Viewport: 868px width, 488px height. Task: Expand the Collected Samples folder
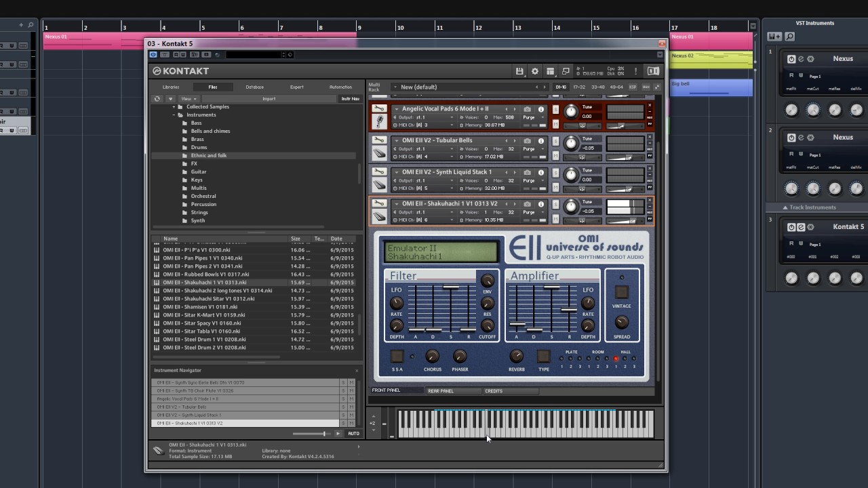pos(174,107)
